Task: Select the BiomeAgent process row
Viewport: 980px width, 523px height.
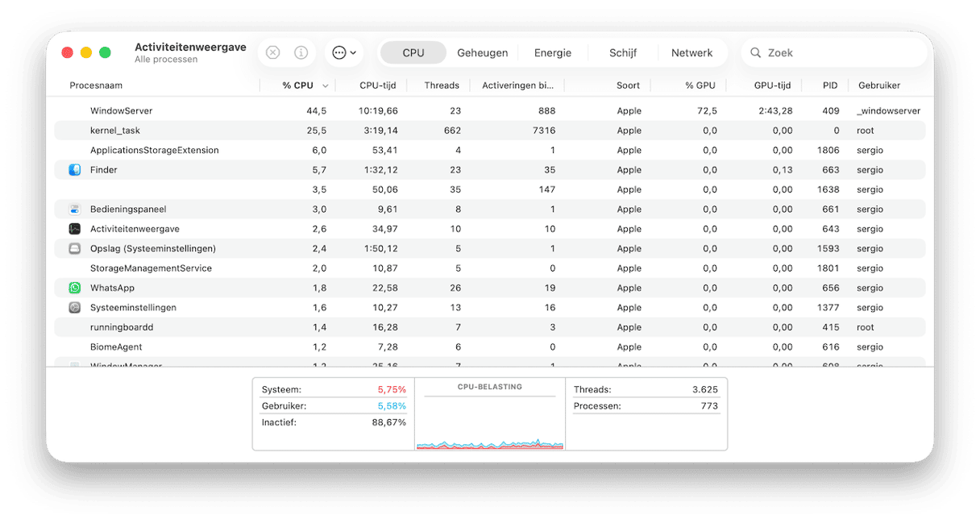Action: (x=490, y=347)
